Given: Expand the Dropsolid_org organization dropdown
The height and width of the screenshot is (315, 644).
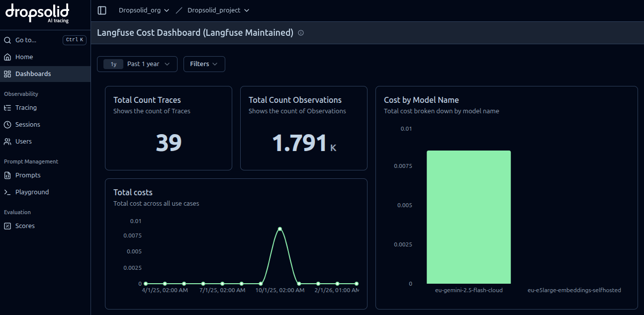Looking at the screenshot, I should click(x=144, y=10).
